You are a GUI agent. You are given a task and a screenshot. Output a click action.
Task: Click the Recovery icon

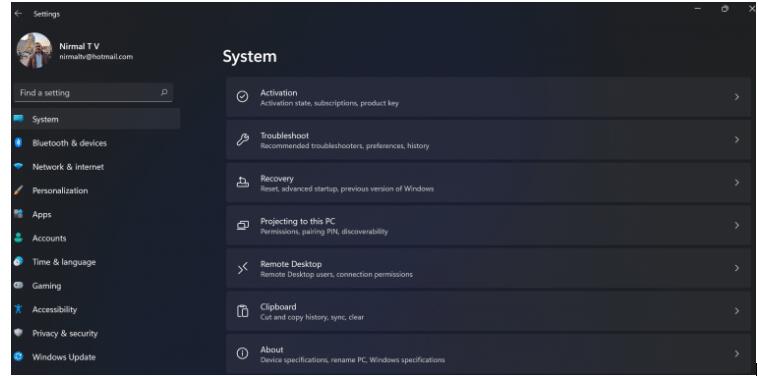click(242, 182)
